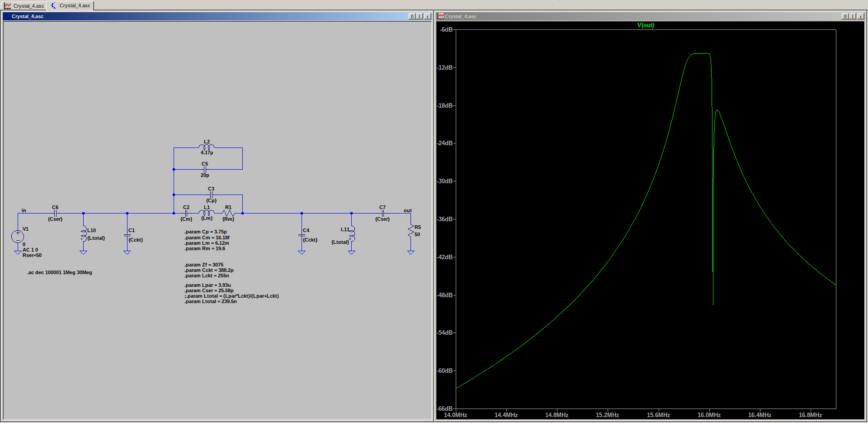Click the C5 20p capacitor symbol
The width and height of the screenshot is (868, 423).
(205, 170)
